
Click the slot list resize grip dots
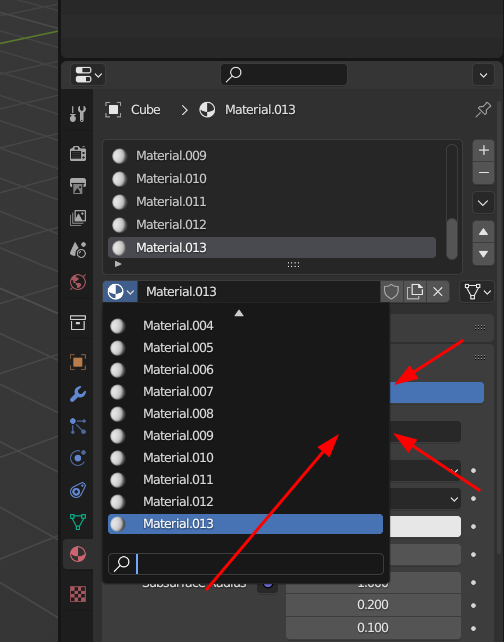pos(293,264)
